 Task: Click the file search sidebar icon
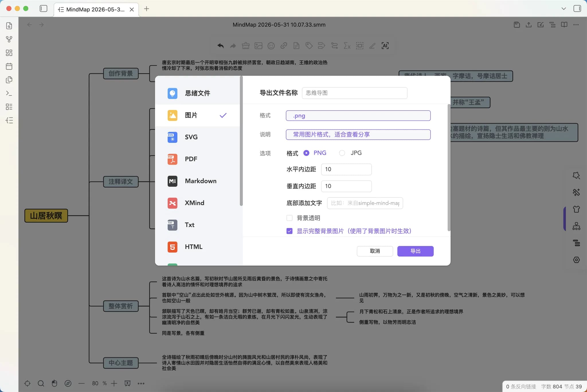click(x=9, y=25)
